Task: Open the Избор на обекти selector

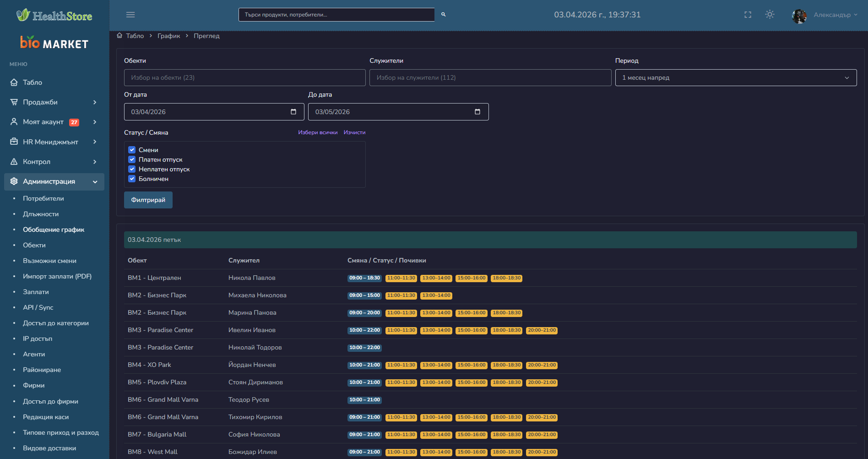Action: tap(244, 78)
